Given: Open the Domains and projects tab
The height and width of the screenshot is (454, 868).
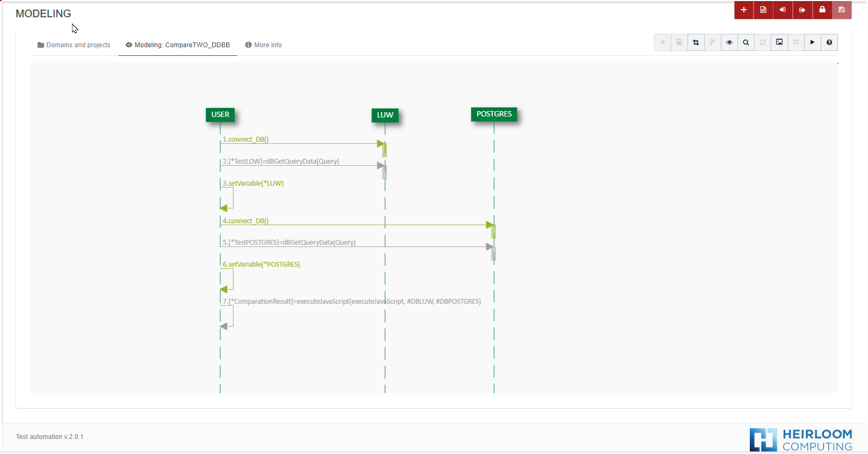Looking at the screenshot, I should (74, 45).
